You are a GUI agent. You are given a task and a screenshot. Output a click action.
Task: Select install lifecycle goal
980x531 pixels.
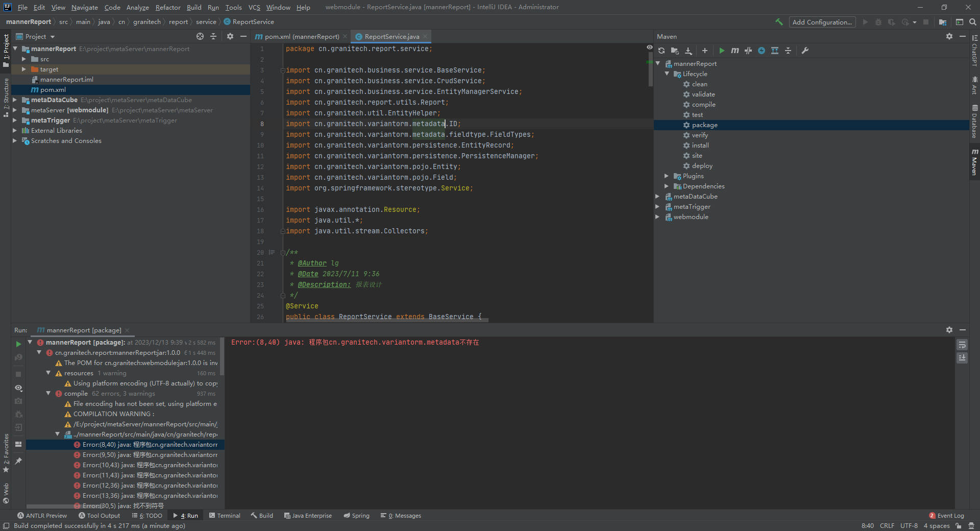coord(700,146)
